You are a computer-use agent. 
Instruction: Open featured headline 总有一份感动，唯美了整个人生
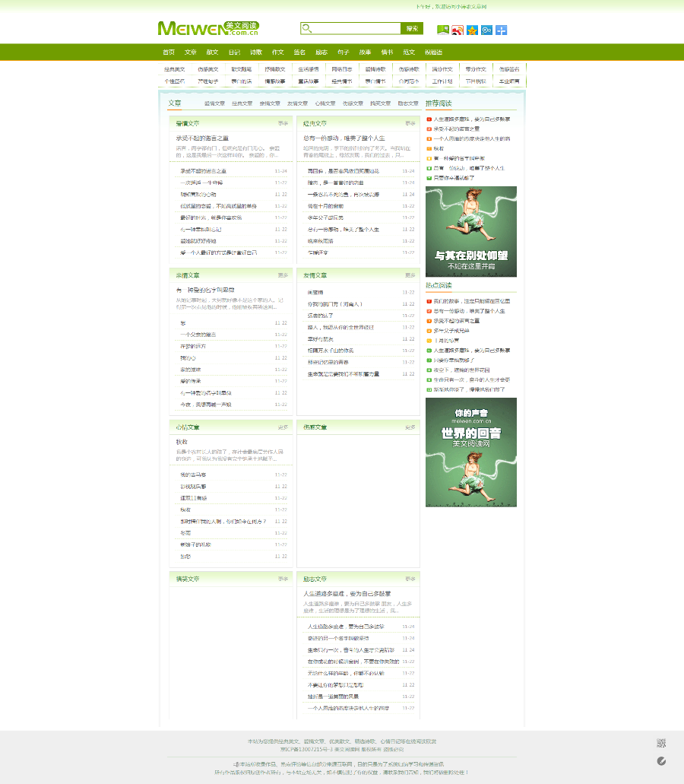point(344,138)
